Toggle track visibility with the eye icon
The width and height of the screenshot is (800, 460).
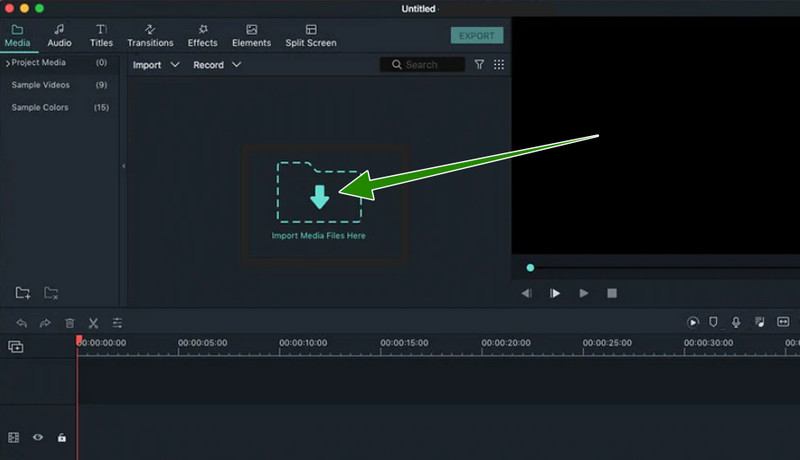(38, 437)
